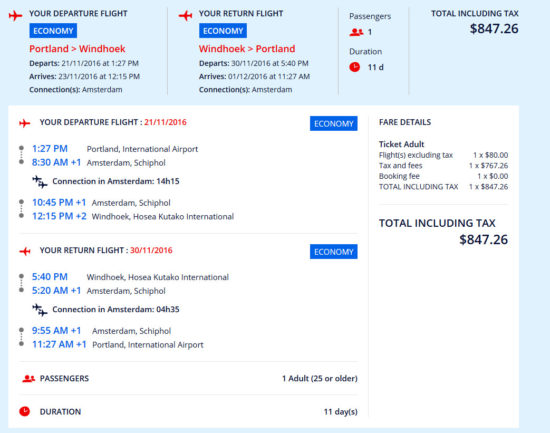Click the 12:15 PM +2 Windhoek arrival time
The width and height of the screenshot is (550, 433).
pos(59,216)
